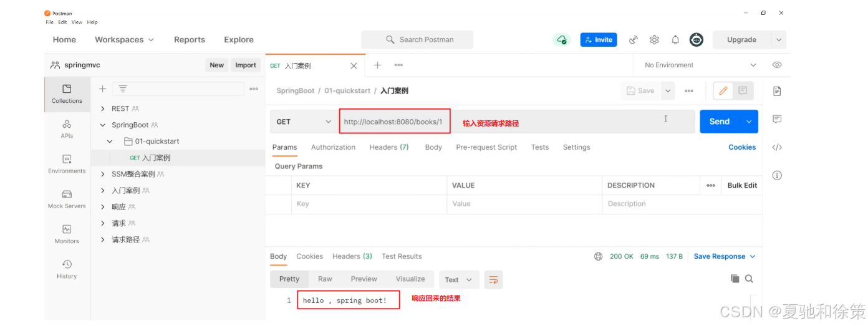Click the Send button

(x=720, y=122)
